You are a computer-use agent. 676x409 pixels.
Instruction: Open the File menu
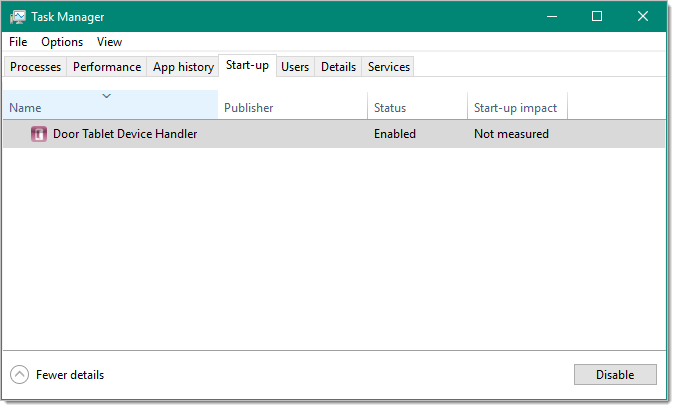19,42
